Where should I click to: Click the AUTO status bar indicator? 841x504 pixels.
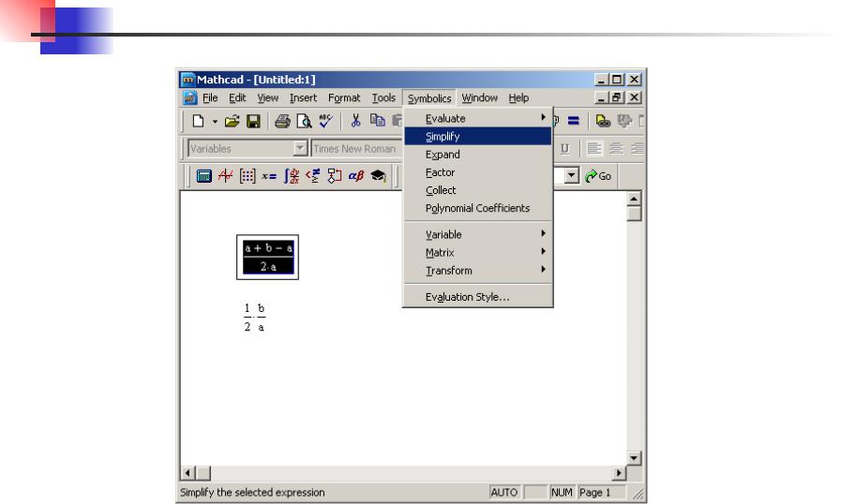504,492
